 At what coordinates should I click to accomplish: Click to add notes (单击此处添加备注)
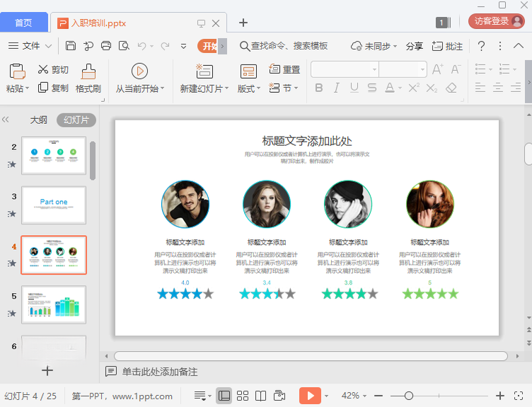[160, 372]
